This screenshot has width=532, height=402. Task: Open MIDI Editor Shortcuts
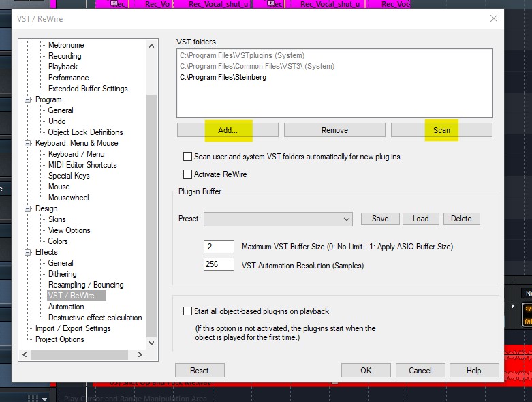82,165
